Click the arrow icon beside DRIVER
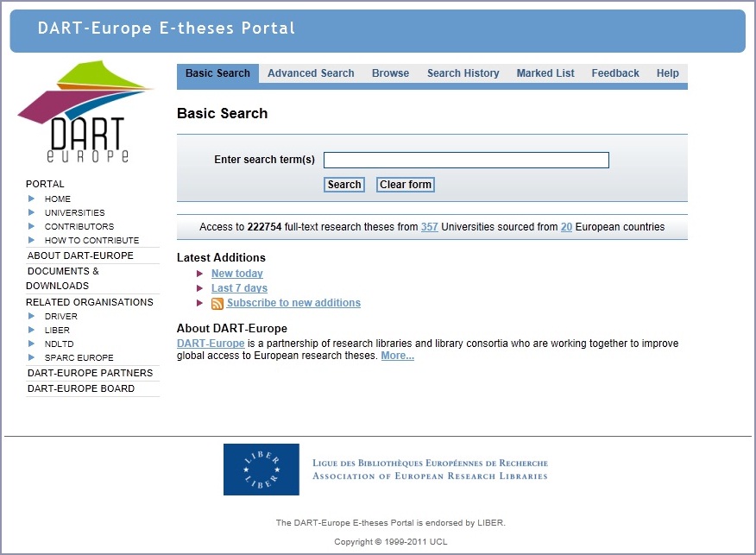 point(32,316)
